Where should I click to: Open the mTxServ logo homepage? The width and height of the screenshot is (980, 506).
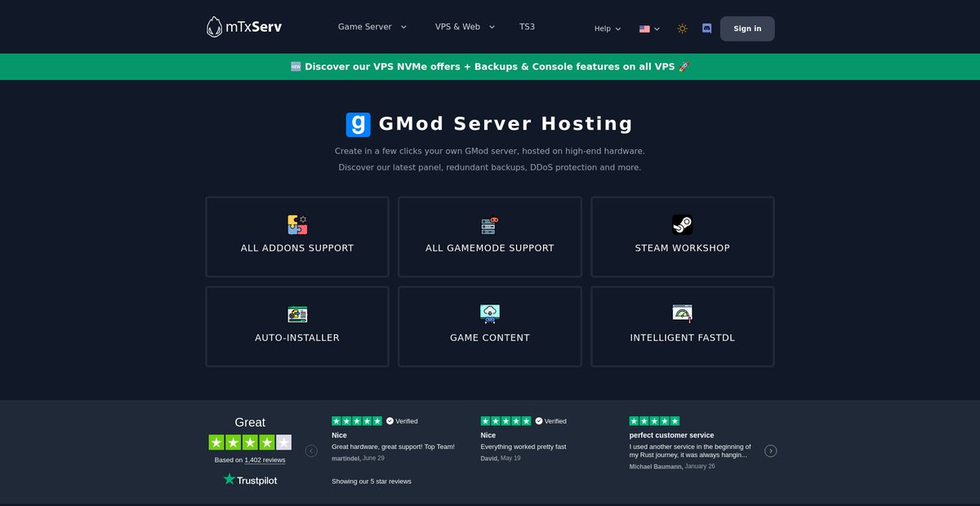pyautogui.click(x=244, y=27)
